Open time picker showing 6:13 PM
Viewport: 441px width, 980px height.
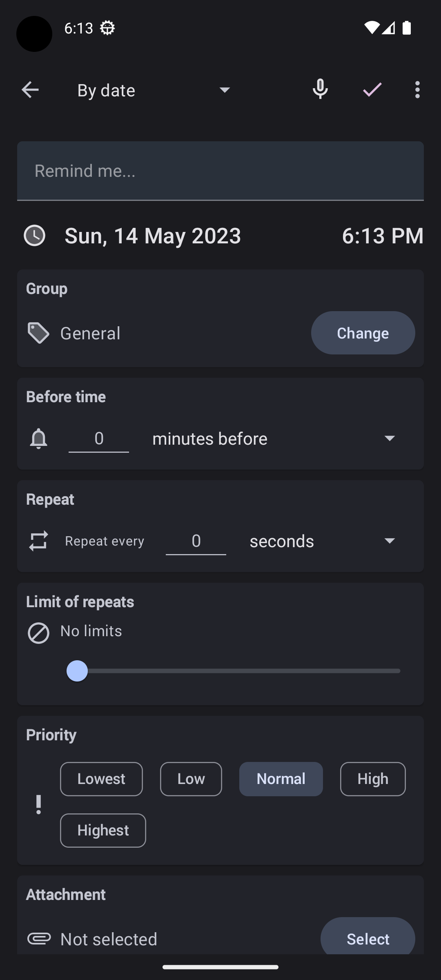[383, 236]
